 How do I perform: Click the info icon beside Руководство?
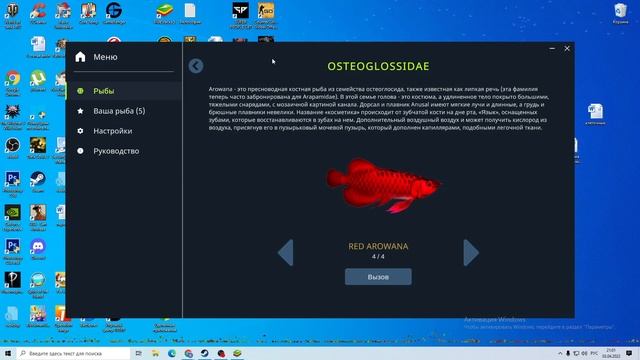click(x=80, y=151)
